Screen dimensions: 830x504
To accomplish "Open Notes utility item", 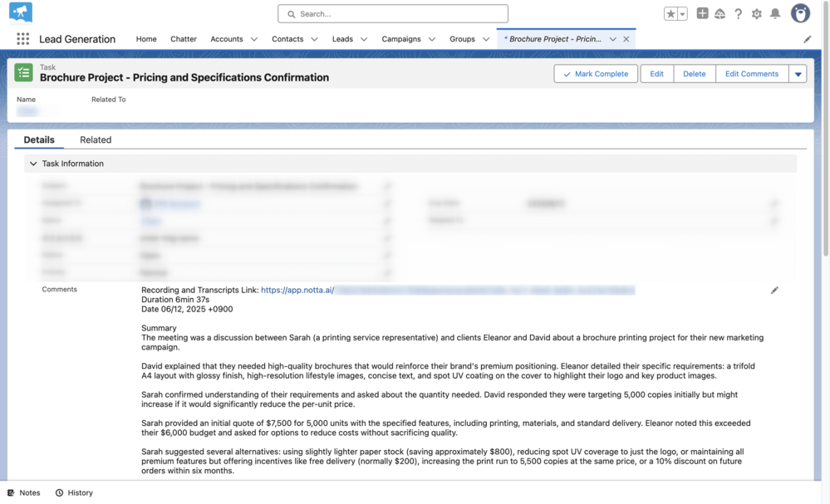I will click(24, 492).
